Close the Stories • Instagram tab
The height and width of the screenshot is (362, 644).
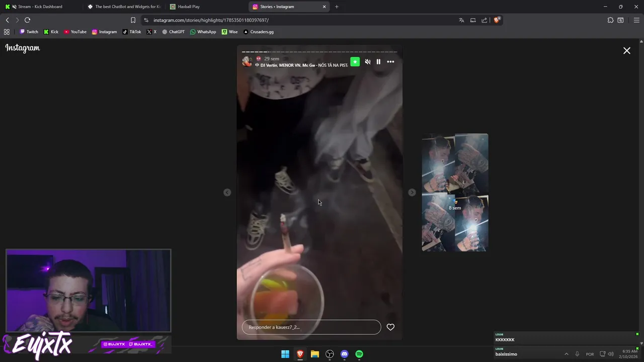[324, 7]
